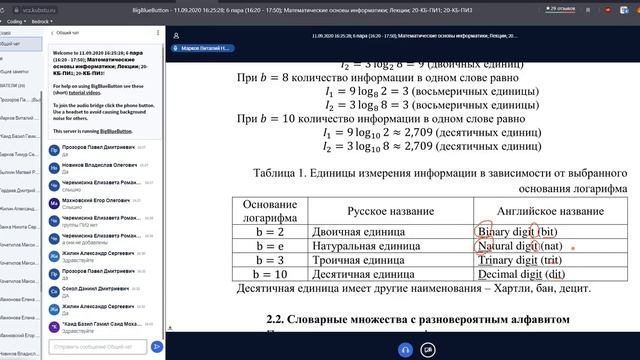640x360 pixels.
Task: Click the browser address bar
Action: point(39,10)
